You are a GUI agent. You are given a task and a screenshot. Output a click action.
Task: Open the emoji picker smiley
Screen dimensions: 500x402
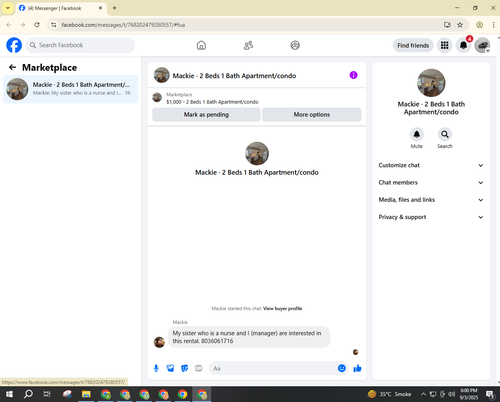click(x=342, y=368)
